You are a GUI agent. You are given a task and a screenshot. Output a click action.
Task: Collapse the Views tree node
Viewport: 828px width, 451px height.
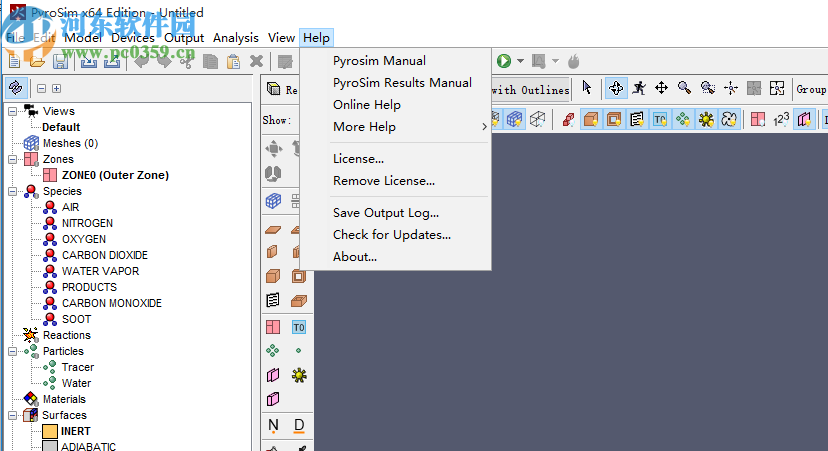click(12, 111)
